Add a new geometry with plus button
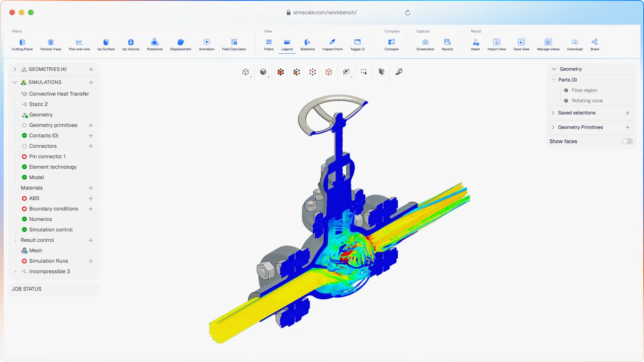The width and height of the screenshot is (644, 362). pos(91,69)
